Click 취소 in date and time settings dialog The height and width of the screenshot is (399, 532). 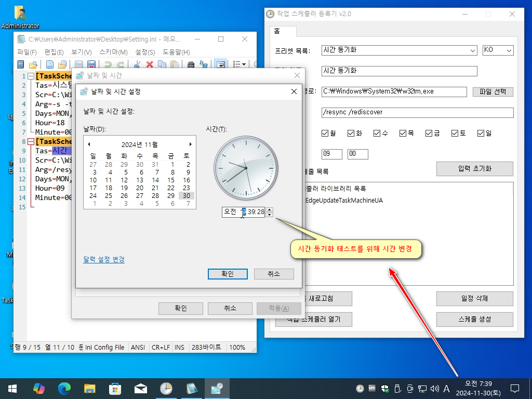coord(274,274)
